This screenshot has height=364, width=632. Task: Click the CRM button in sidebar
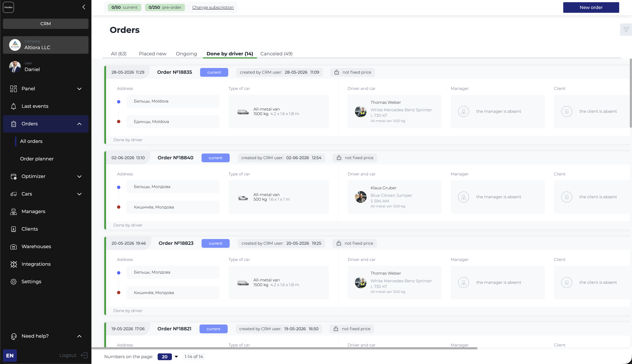(46, 24)
